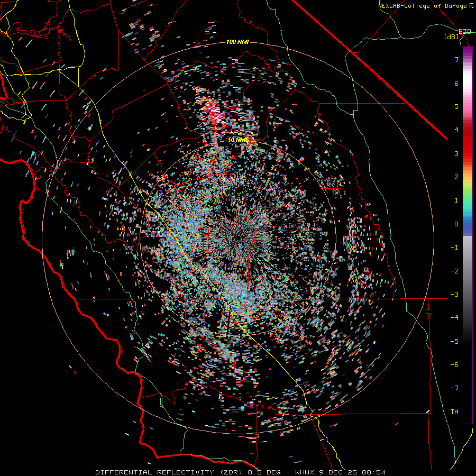Viewport: 476px width, 476px height.
Task: Click the dense red high-ZDR echo cluster
Action: (x=214, y=112)
